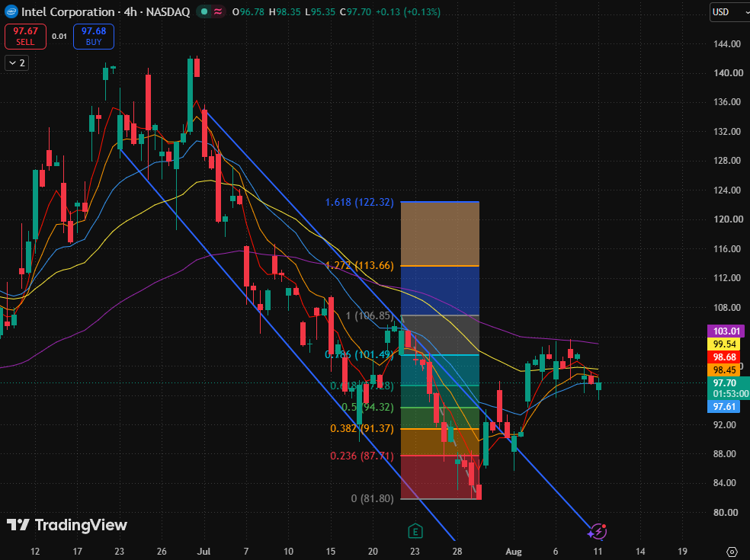This screenshot has width=750, height=560.
Task: Click the 120.00 price axis label
Action: coord(728,219)
